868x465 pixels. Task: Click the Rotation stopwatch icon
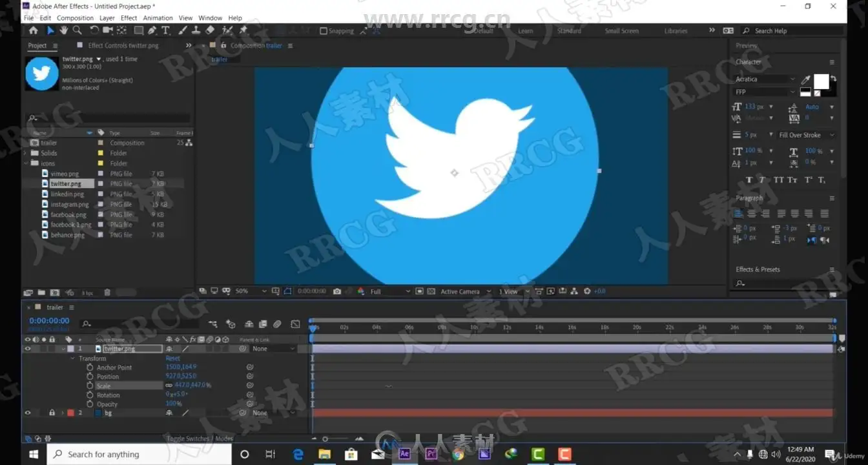click(90, 395)
